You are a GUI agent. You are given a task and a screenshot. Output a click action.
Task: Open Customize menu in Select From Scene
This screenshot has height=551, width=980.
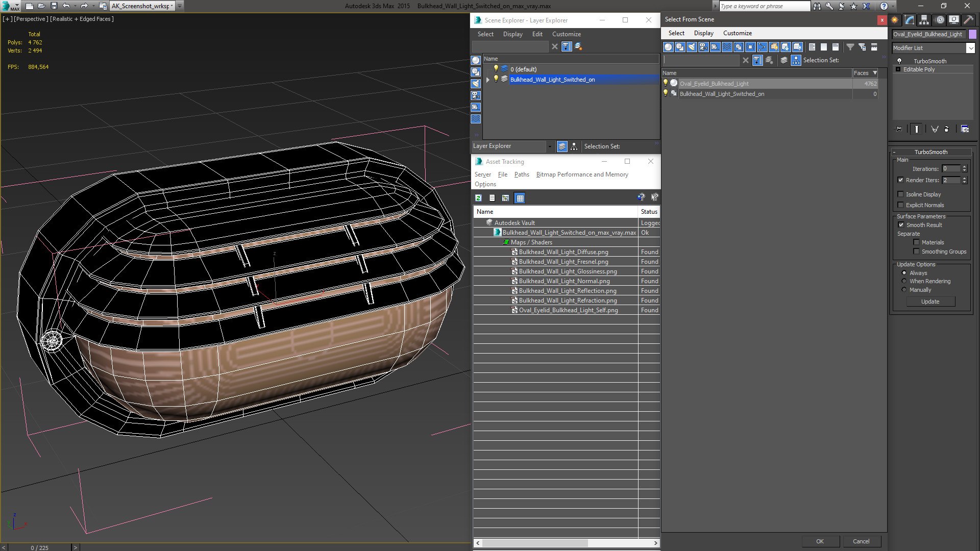[x=737, y=33]
